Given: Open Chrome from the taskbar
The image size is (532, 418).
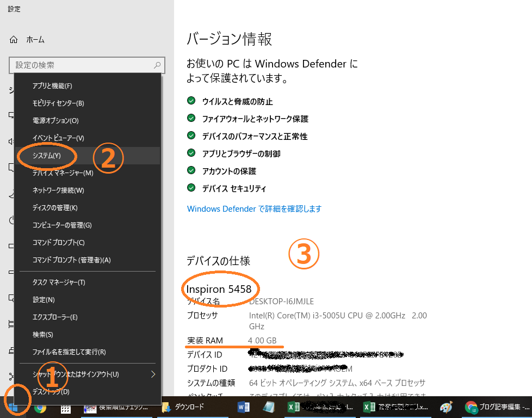Looking at the screenshot, I should 40,407.
